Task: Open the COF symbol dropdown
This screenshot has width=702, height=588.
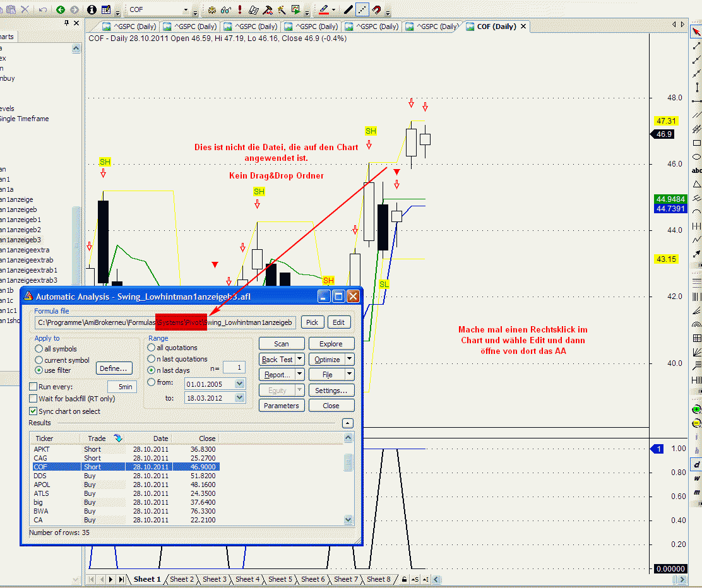Action: pyautogui.click(x=186, y=10)
